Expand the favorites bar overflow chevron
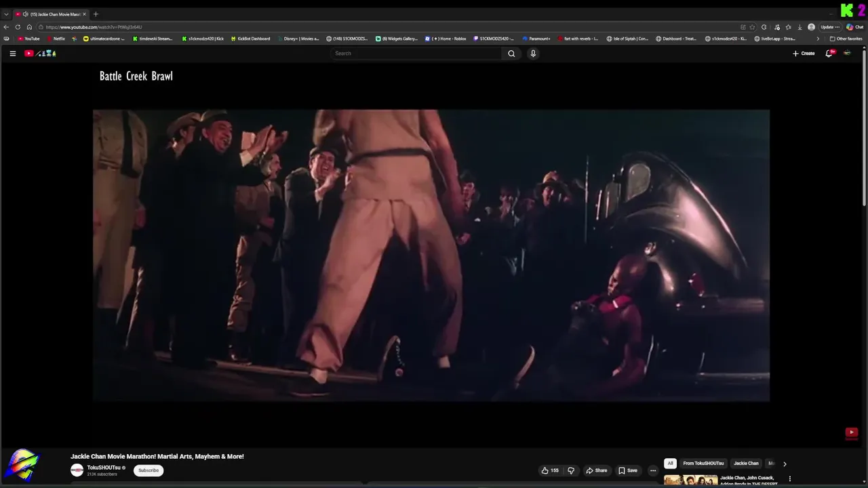This screenshot has height=488, width=868. [818, 39]
